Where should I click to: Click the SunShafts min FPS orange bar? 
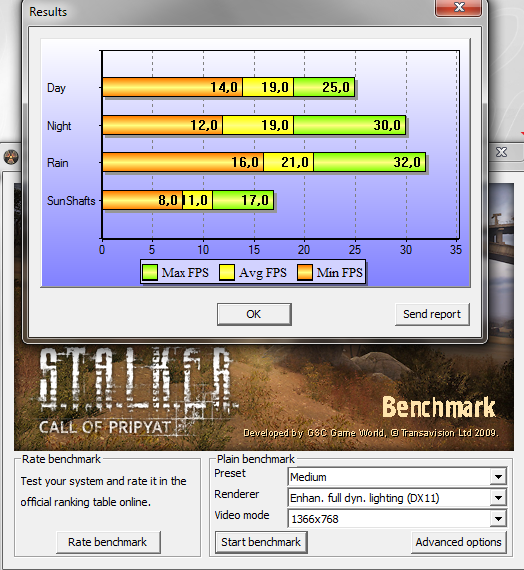pyautogui.click(x=143, y=200)
